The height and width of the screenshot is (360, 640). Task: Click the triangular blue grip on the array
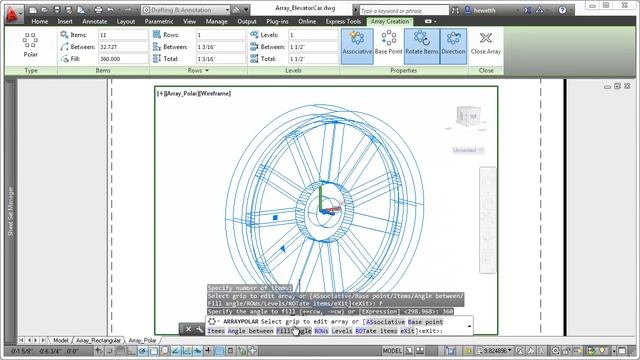[x=283, y=248]
